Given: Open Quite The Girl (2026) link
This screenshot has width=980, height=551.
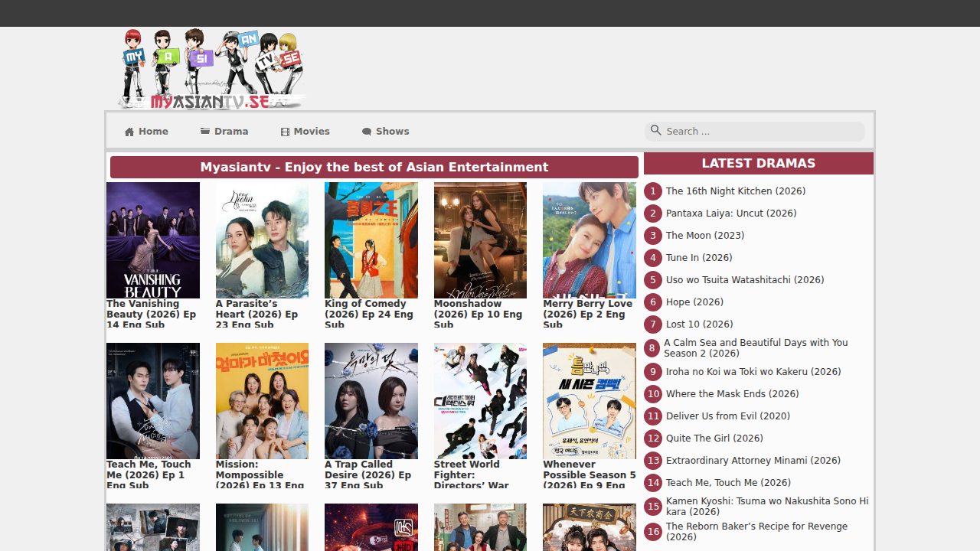Looking at the screenshot, I should tap(714, 439).
